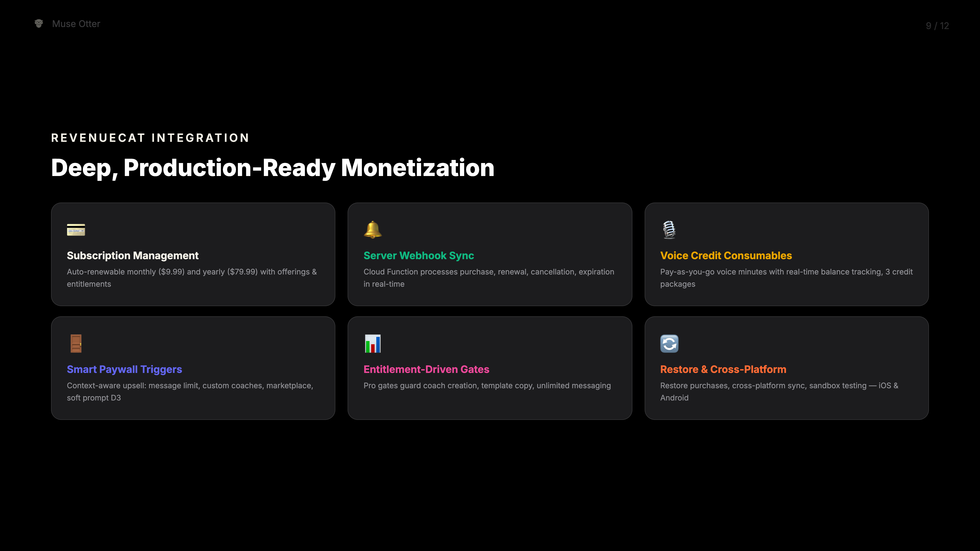Click the bell icon in Webhook card

point(372,230)
